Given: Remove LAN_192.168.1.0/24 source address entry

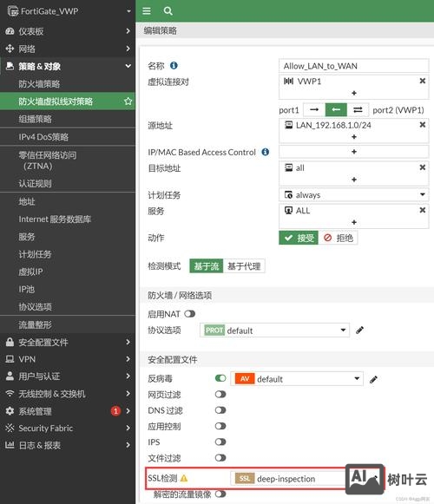Looking at the screenshot, I should (423, 125).
